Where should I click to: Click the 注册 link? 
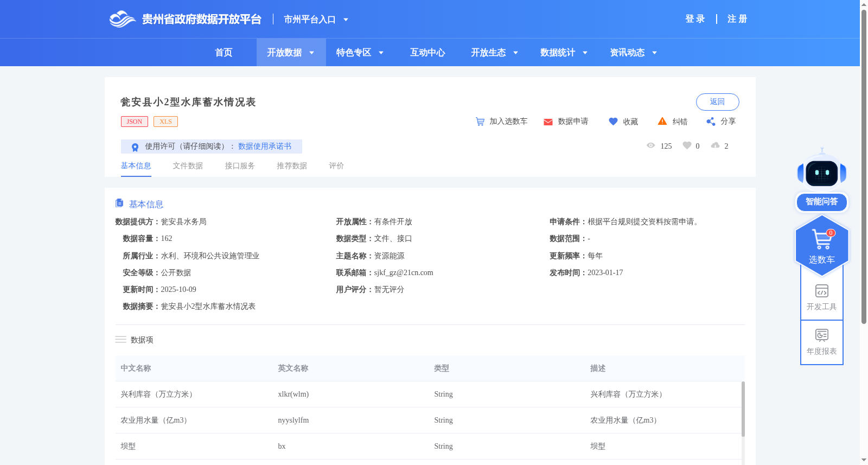click(737, 19)
